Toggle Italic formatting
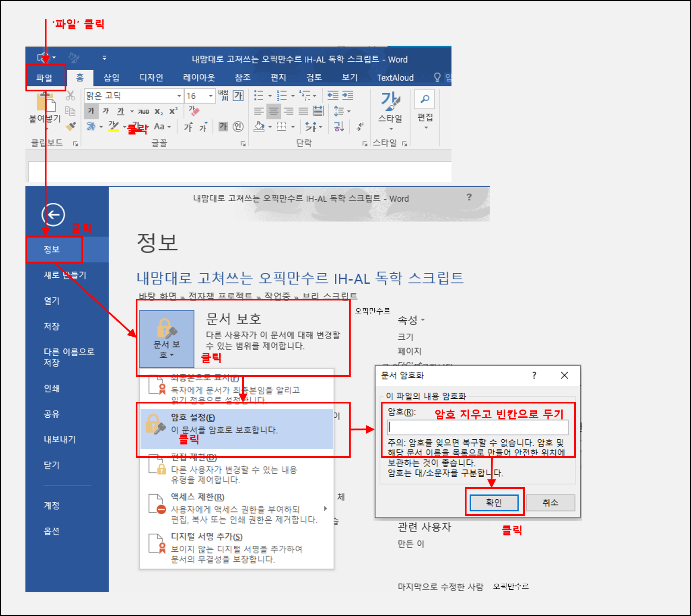Viewport: 691px width, 616px height. click(x=106, y=111)
